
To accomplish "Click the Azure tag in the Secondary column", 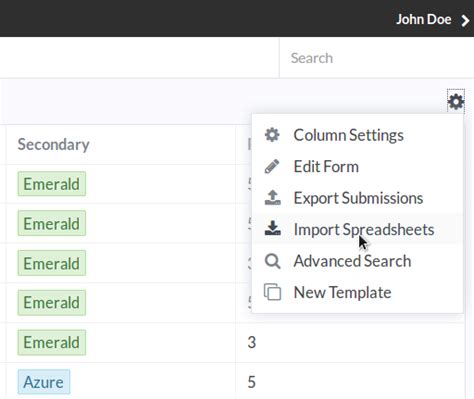I will click(44, 382).
